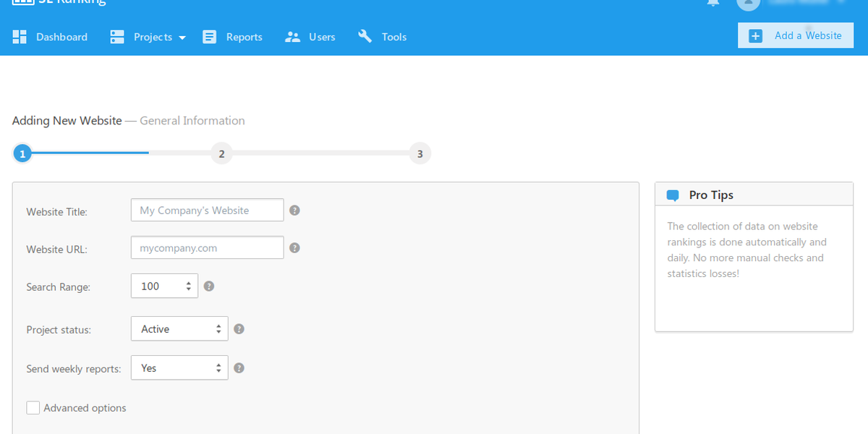Open the Reports menu item
Viewport: 868px width, 434px height.
[x=232, y=37]
